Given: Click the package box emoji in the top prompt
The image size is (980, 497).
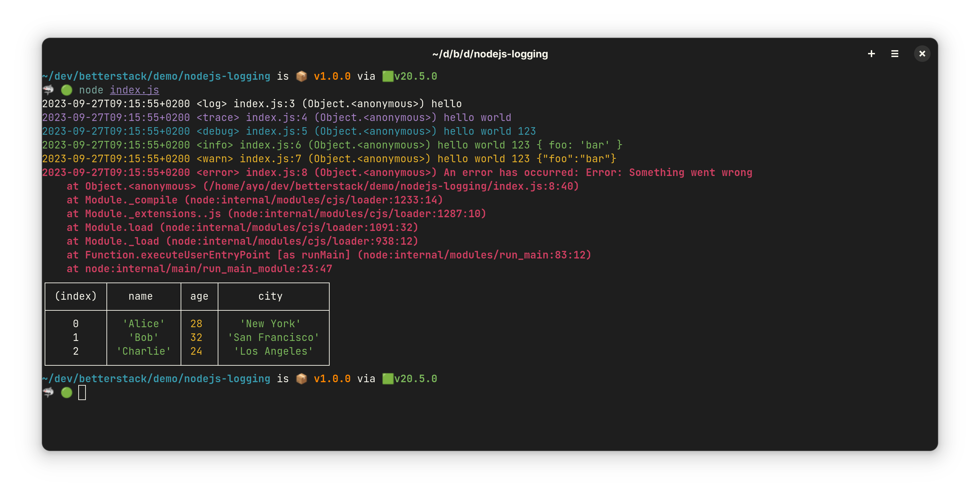Looking at the screenshot, I should (x=301, y=76).
